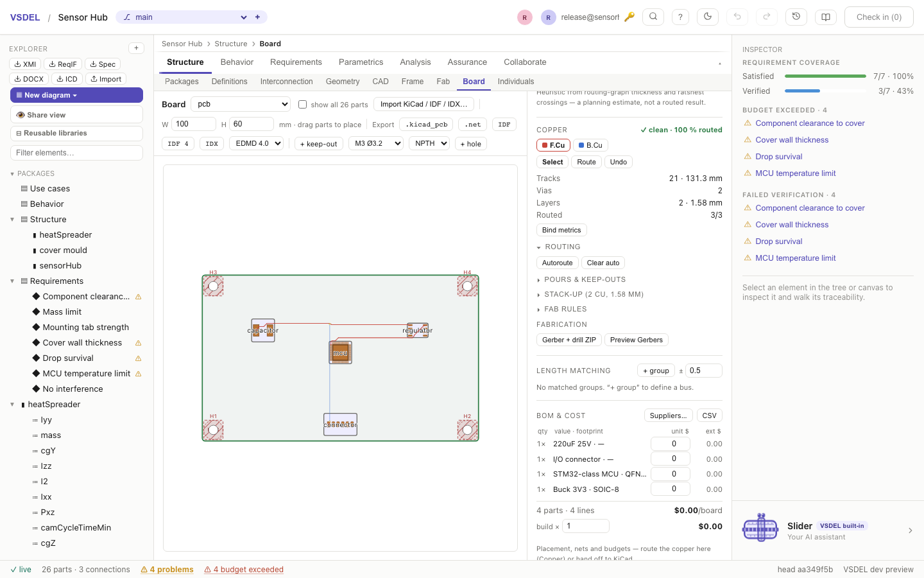Open Drop survival budget exceeded link
Screen dimensions: 924x578
(779, 157)
